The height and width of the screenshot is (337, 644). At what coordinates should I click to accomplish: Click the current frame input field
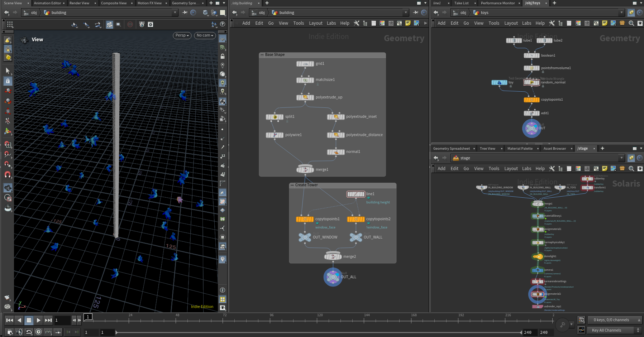[62, 320]
